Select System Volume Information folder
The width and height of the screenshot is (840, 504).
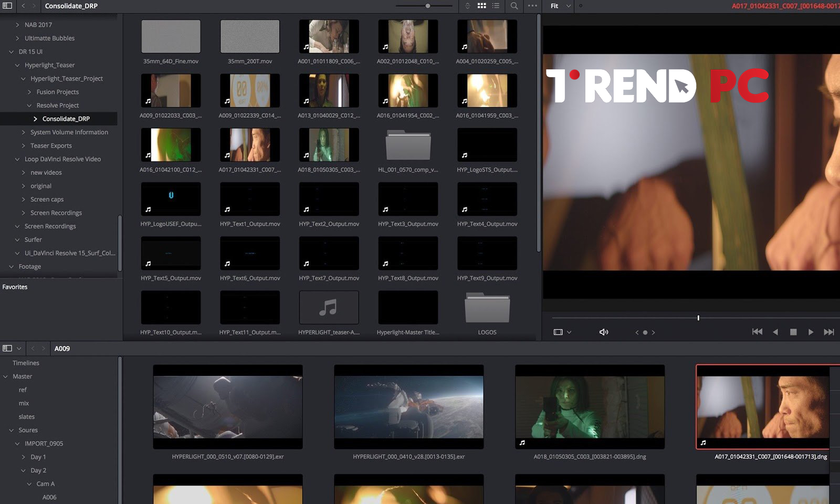pos(69,132)
